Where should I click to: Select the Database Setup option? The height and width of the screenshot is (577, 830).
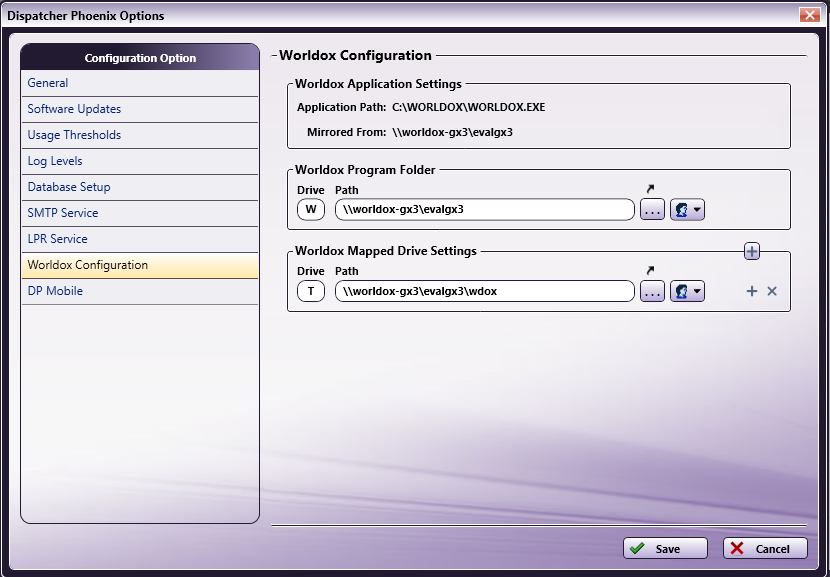[140, 187]
